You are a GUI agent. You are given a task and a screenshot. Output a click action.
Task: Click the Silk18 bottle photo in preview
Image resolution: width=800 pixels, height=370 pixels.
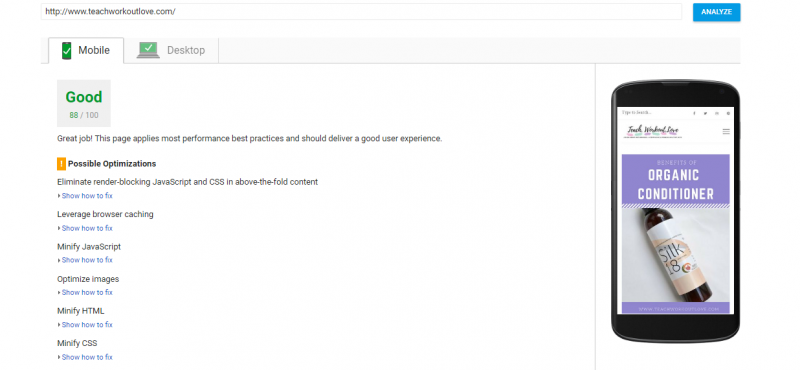pyautogui.click(x=676, y=255)
